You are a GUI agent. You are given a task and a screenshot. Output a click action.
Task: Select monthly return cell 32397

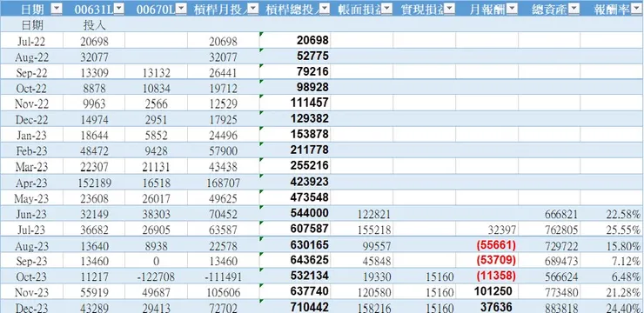pos(487,230)
